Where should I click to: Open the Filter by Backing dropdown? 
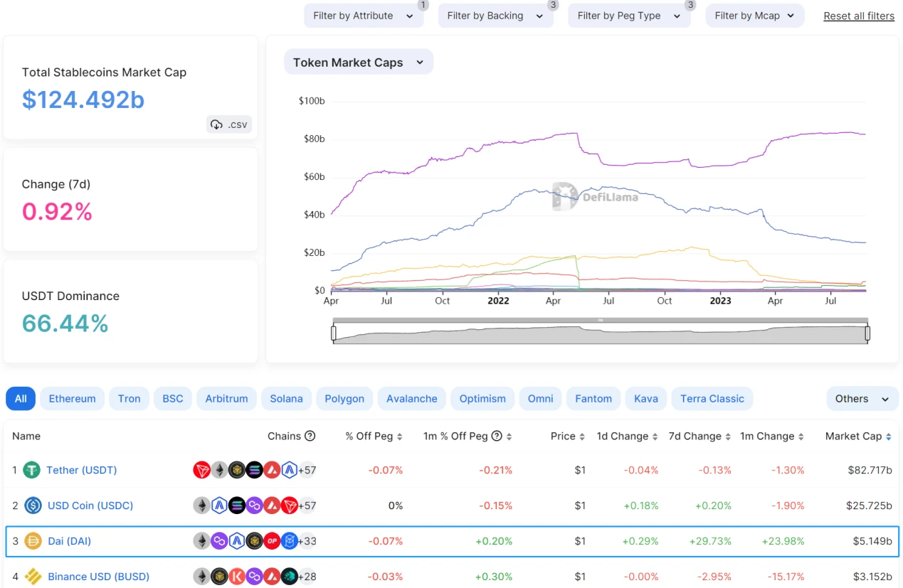[495, 16]
